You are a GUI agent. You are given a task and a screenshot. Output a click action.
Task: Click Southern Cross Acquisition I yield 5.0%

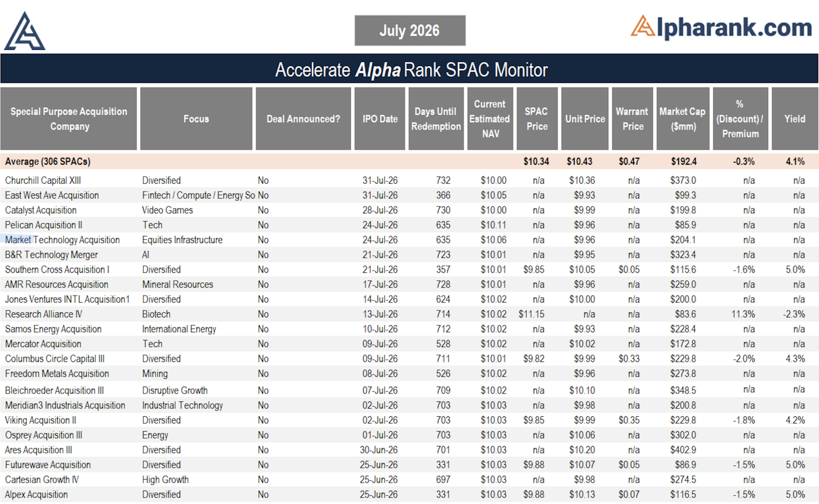coord(795,269)
